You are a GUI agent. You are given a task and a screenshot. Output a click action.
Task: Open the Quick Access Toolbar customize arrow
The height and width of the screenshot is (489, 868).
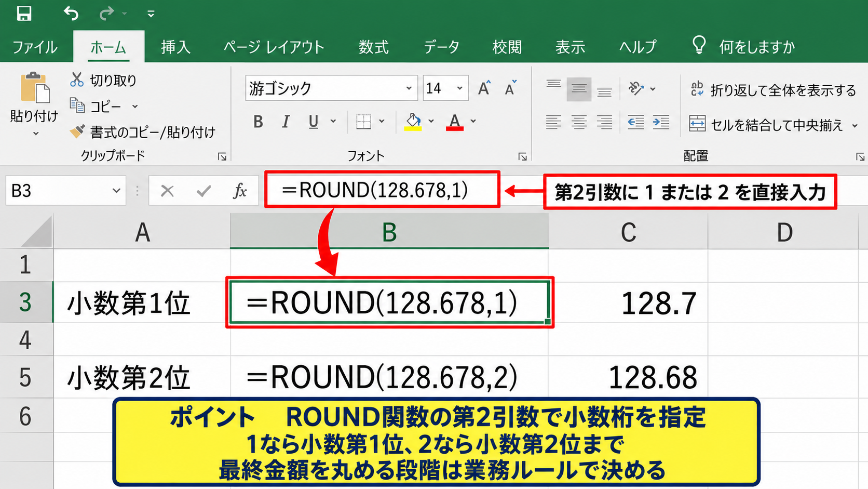coord(151,14)
